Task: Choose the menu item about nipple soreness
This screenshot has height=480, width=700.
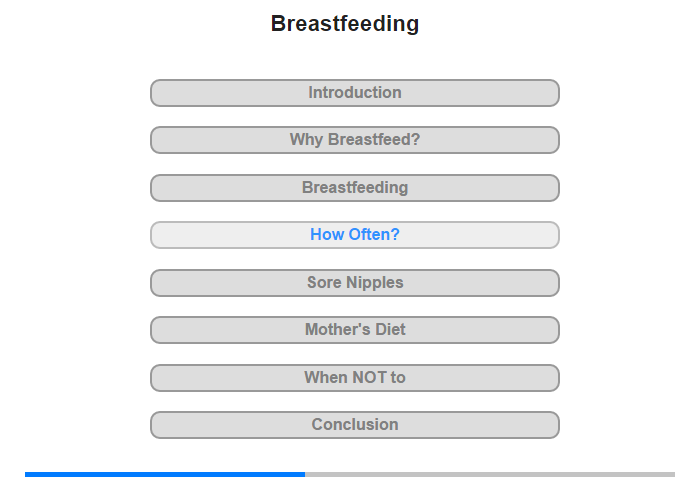Action: coord(354,283)
